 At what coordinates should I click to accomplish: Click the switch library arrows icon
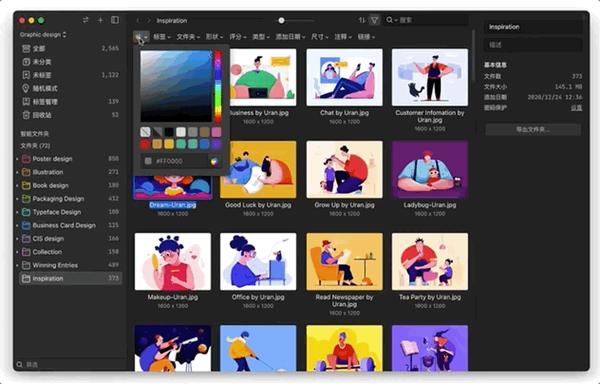[85, 20]
